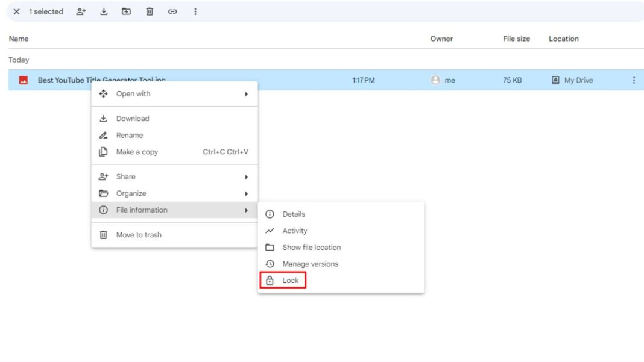
Task: Select Show file location in the submenu
Action: click(x=312, y=247)
